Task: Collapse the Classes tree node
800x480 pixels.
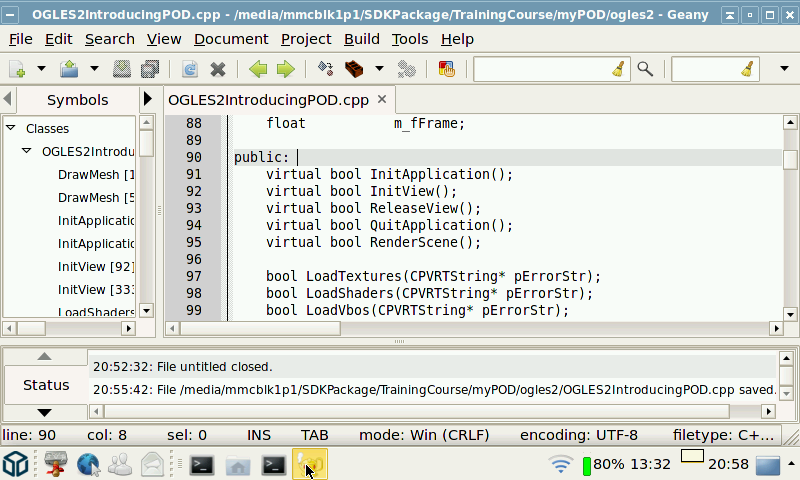Action: [x=11, y=128]
